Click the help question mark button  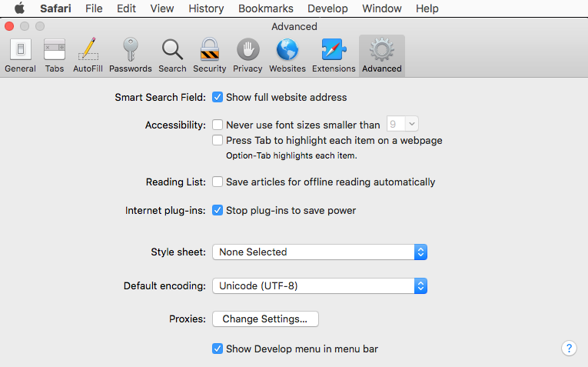pos(569,349)
